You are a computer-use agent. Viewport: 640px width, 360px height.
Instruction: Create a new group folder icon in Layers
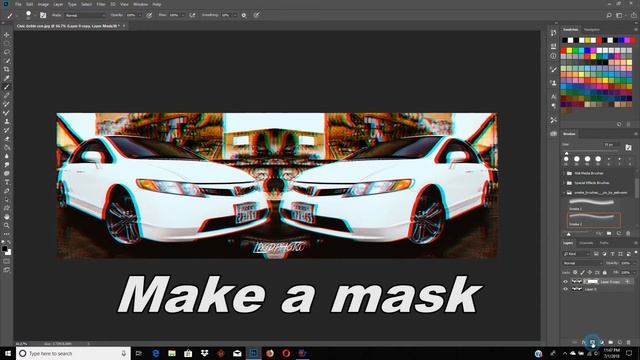point(611,342)
